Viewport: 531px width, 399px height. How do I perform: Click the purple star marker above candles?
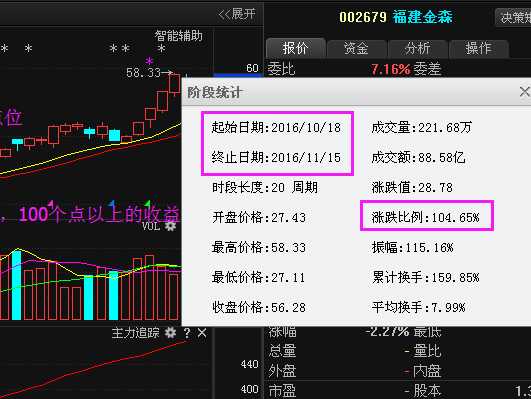(x=149, y=61)
